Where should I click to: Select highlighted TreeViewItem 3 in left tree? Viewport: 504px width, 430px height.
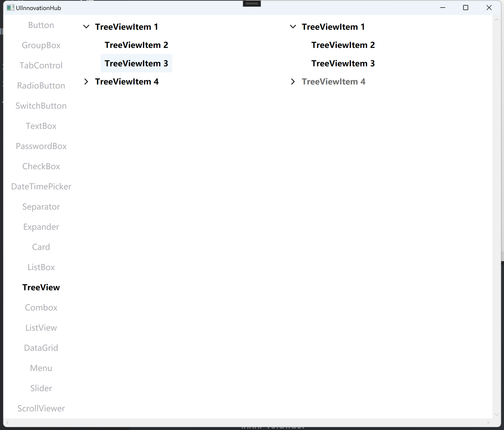point(136,63)
